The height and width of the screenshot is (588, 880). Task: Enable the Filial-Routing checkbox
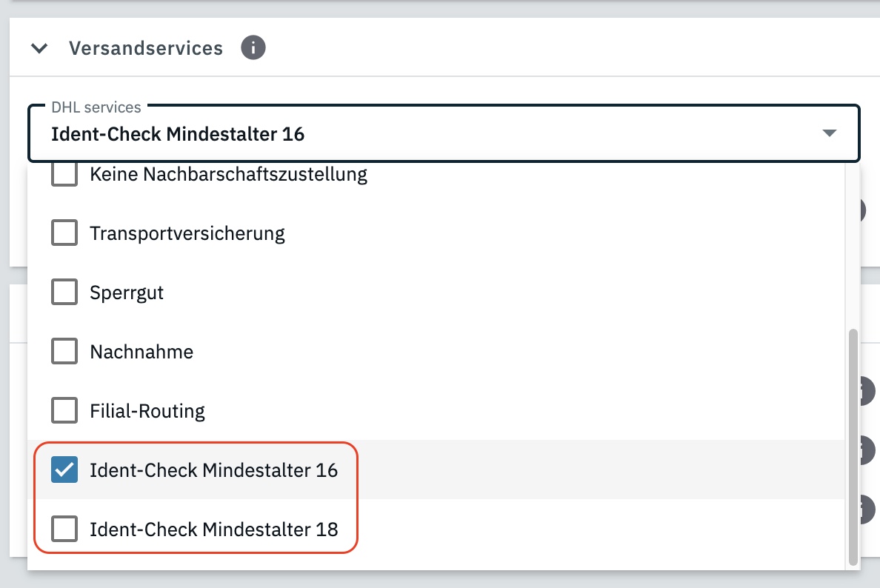(64, 410)
